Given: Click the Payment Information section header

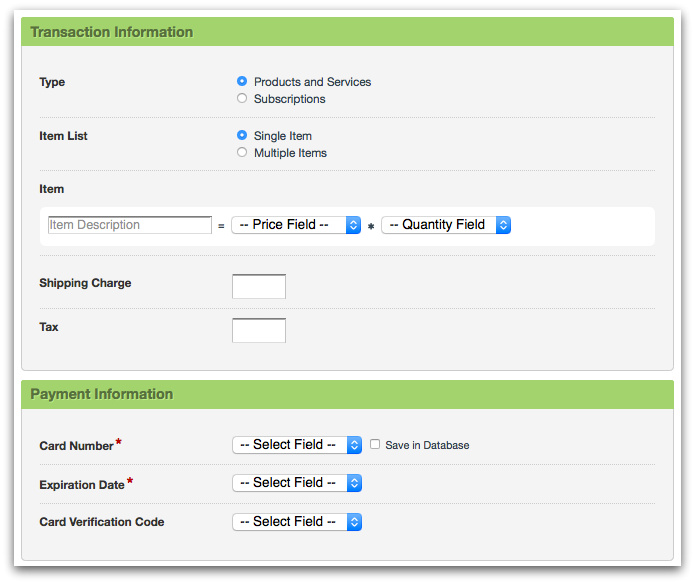Looking at the screenshot, I should 102,394.
